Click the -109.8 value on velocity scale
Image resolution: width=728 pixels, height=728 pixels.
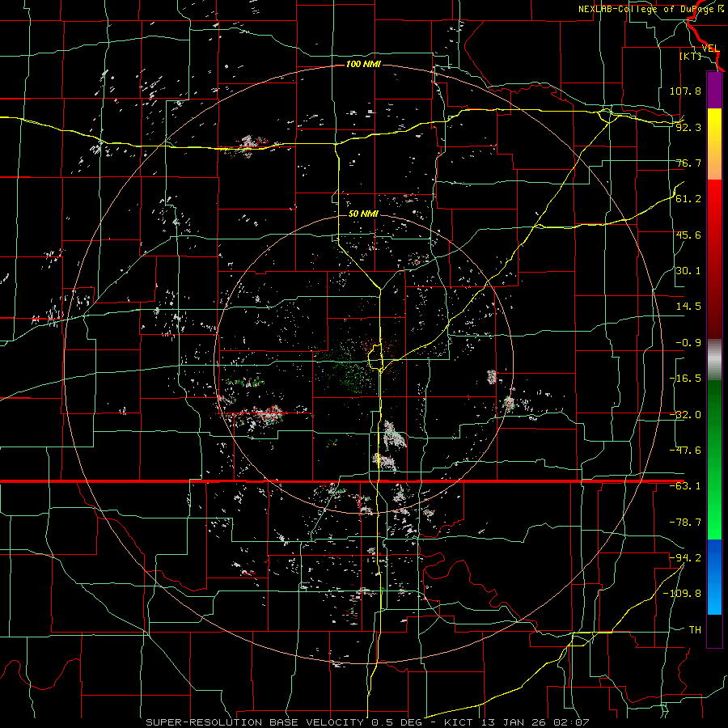pos(682,594)
